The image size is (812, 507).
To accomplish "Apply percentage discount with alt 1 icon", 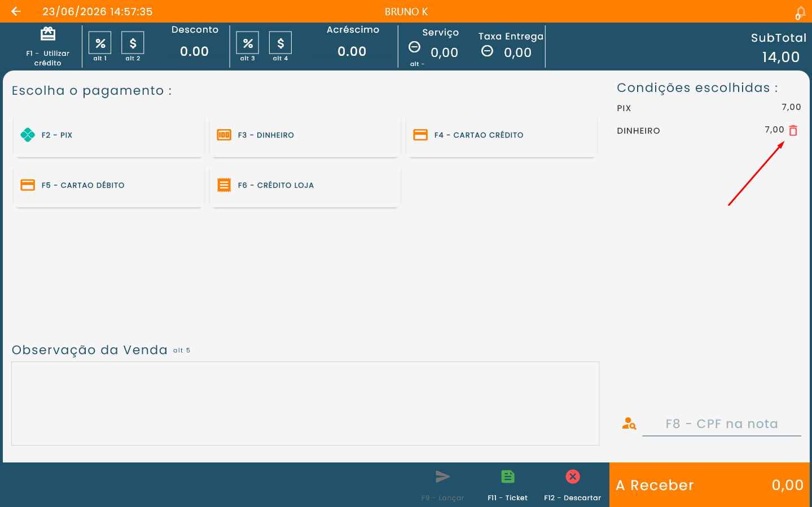I will (100, 43).
